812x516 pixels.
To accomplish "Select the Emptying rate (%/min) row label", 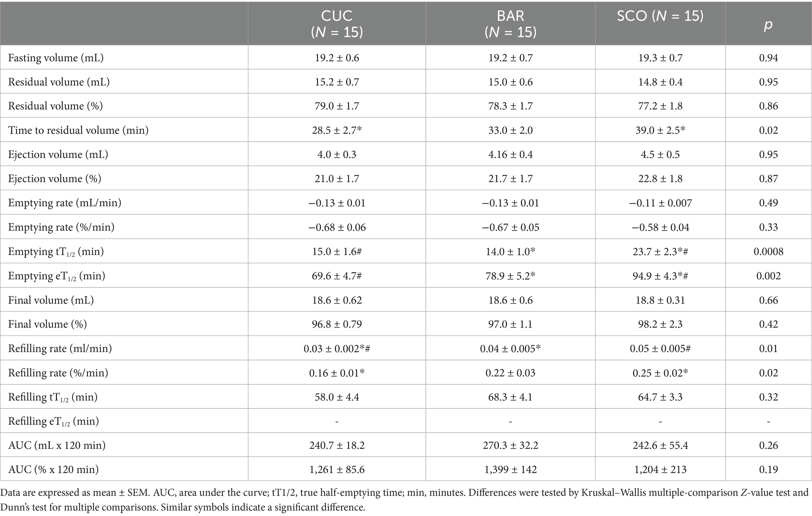I will [x=61, y=227].
